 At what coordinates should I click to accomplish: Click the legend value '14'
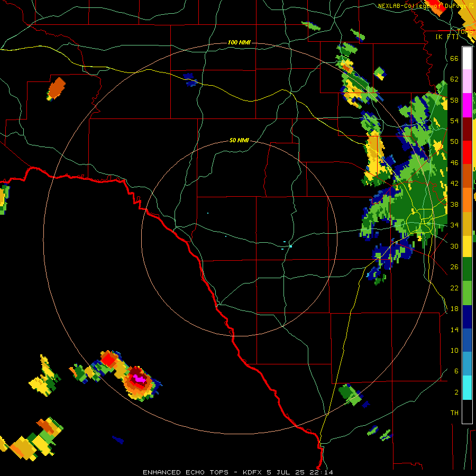[454, 329]
